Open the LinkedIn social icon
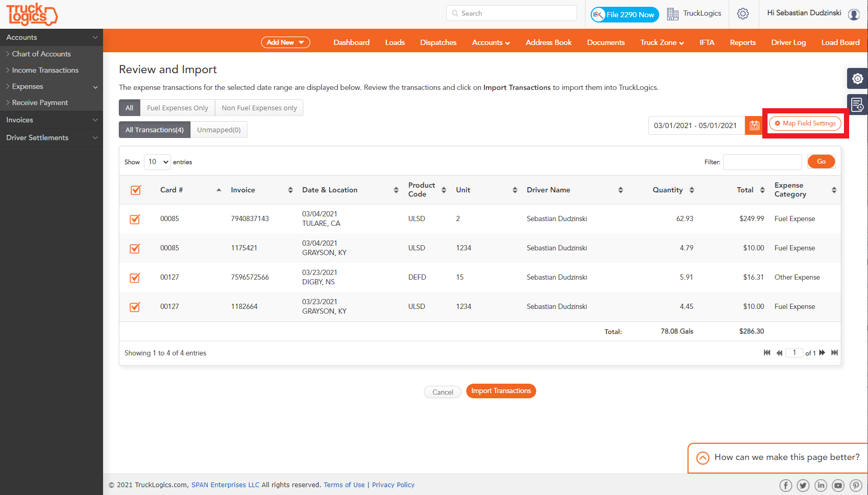Viewport: 868px width, 495px height. [x=821, y=486]
